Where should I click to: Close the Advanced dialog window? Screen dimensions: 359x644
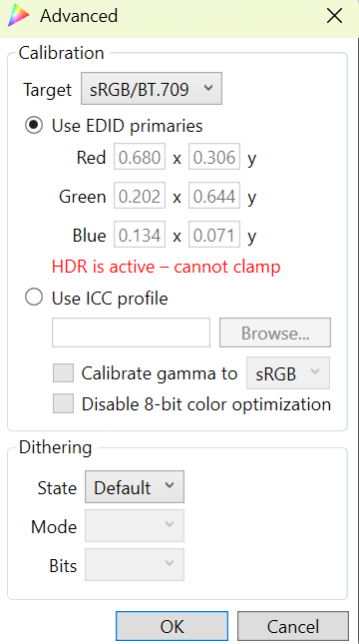[334, 16]
